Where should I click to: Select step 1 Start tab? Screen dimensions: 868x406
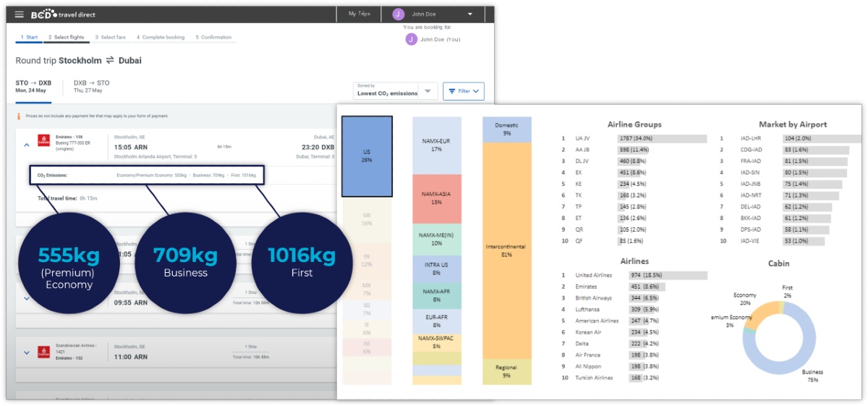(29, 37)
